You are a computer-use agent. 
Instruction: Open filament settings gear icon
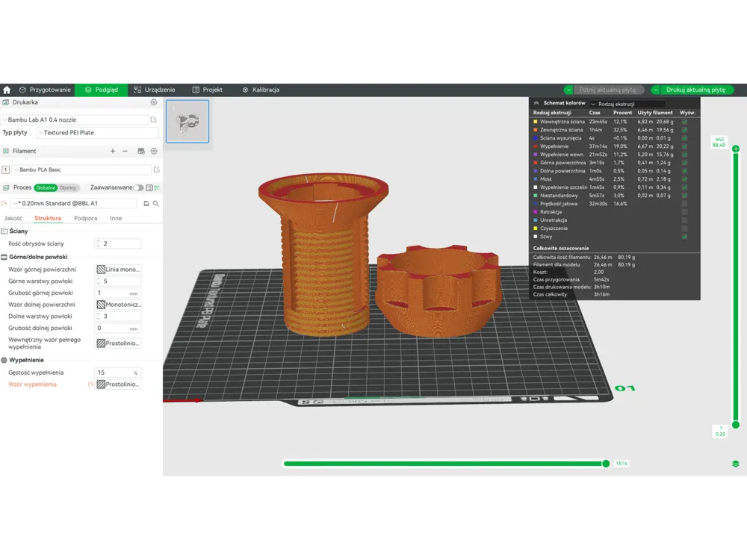(x=154, y=151)
